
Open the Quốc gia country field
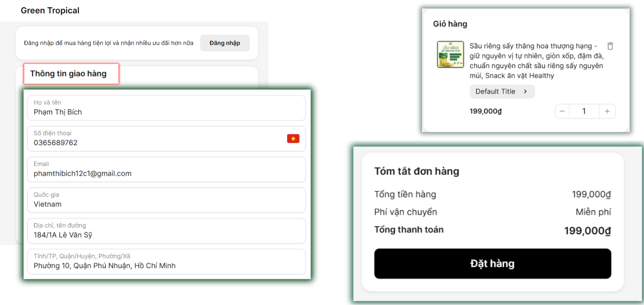point(166,200)
